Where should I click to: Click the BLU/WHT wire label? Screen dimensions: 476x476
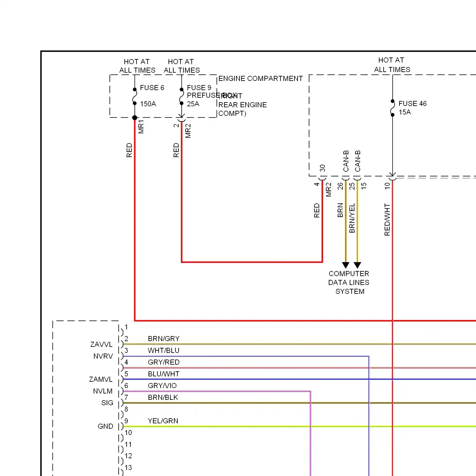point(164,374)
